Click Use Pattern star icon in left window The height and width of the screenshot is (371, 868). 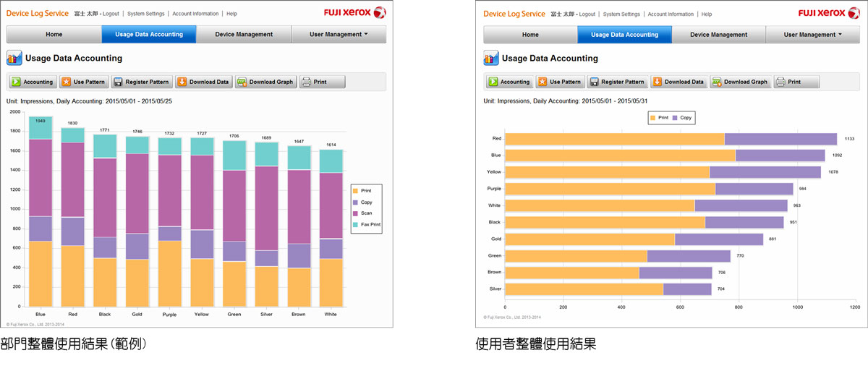(x=66, y=82)
